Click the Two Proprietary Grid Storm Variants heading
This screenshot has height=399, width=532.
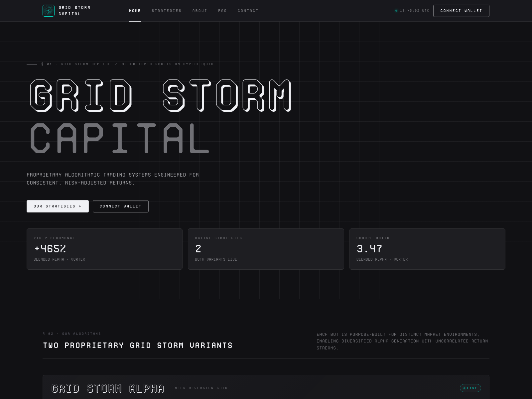click(138, 345)
